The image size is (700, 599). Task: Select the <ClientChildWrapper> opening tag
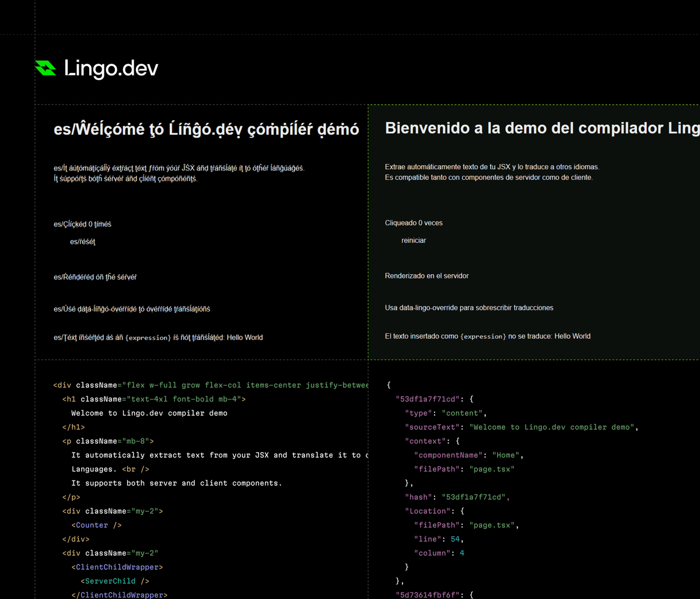(x=117, y=567)
